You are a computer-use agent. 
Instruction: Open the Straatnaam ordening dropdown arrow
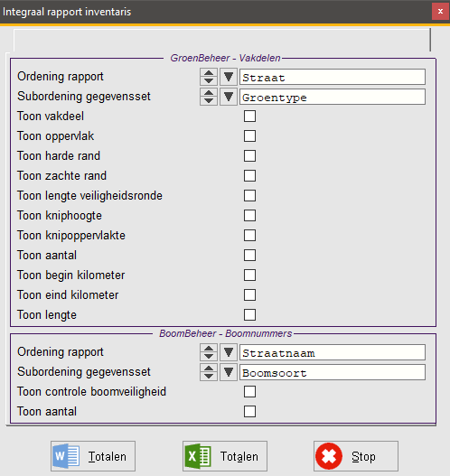tap(229, 352)
